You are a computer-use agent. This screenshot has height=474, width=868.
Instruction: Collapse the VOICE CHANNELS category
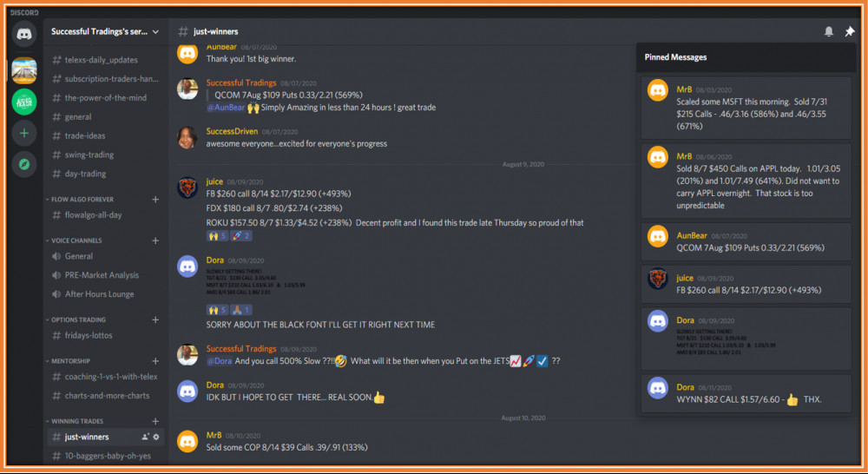(x=76, y=240)
